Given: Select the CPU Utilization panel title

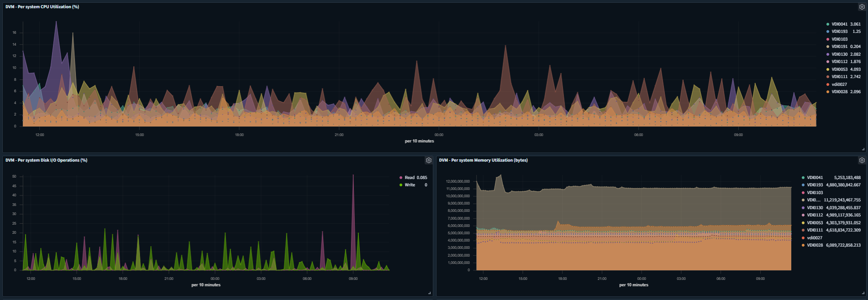Looking at the screenshot, I should (x=42, y=7).
